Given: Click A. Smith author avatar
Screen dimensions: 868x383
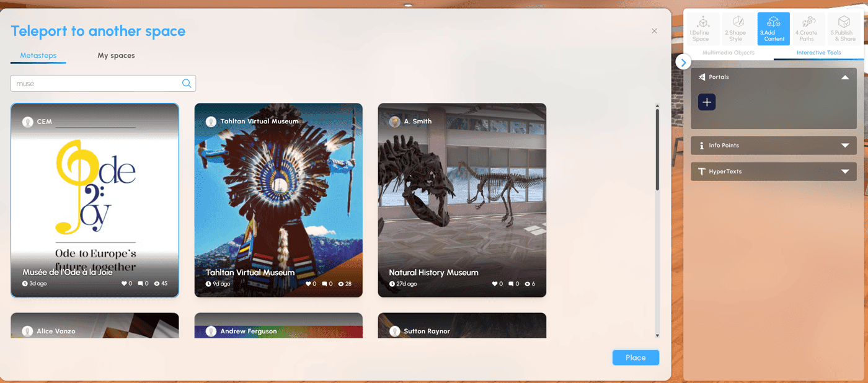Looking at the screenshot, I should pyautogui.click(x=395, y=121).
